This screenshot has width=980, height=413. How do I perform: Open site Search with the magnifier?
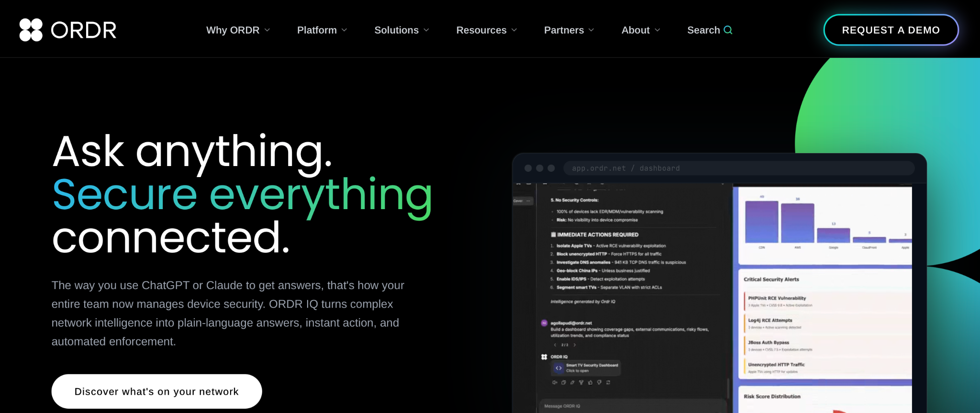(x=710, y=30)
